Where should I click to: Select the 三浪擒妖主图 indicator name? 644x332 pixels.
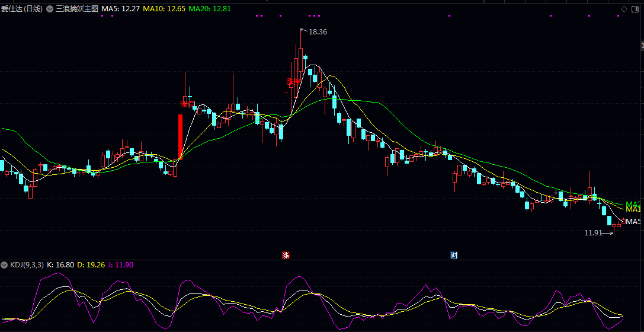76,9
